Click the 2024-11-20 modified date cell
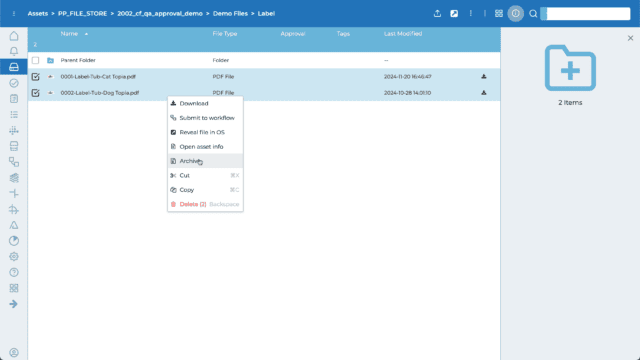The height and width of the screenshot is (360, 640). pos(407,77)
